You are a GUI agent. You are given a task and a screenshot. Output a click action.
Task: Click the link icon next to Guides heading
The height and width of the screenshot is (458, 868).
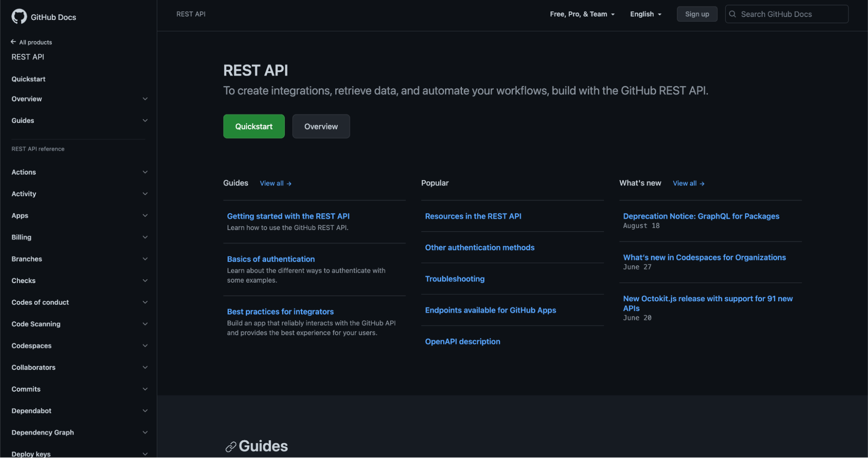pos(231,446)
